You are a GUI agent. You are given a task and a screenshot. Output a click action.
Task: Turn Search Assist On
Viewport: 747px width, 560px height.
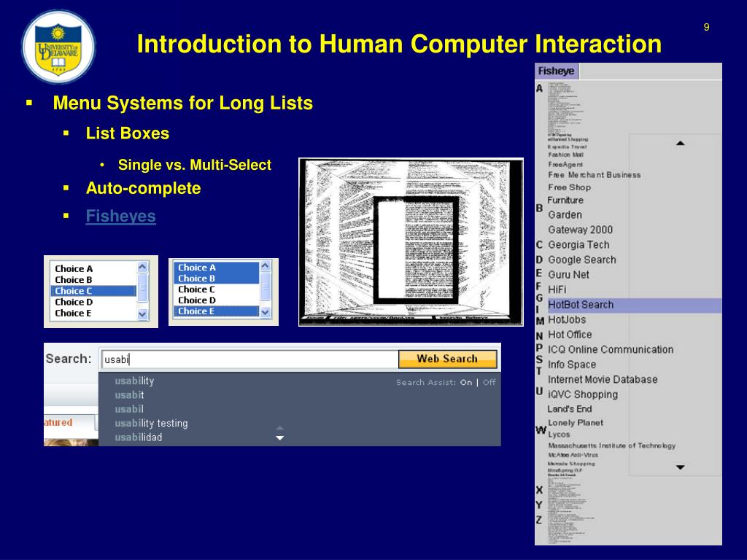pyautogui.click(x=466, y=382)
